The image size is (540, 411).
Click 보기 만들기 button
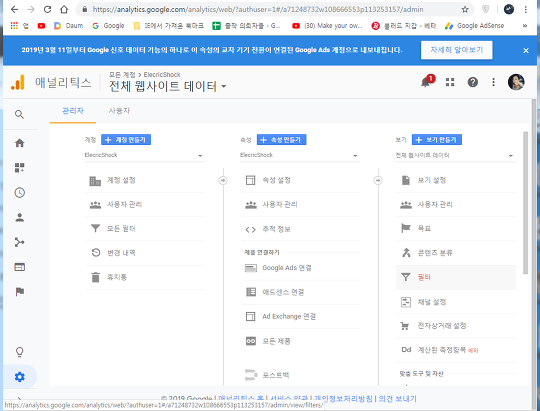point(437,140)
